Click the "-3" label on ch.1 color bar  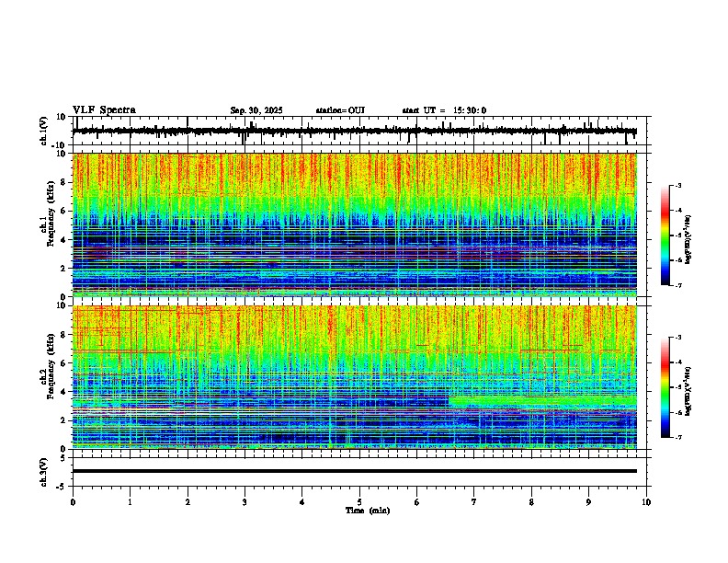(677, 185)
